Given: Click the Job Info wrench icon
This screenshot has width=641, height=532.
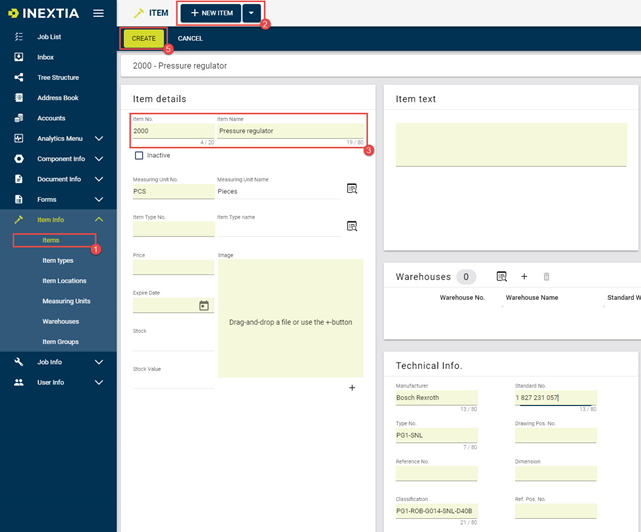Looking at the screenshot, I should click(19, 362).
